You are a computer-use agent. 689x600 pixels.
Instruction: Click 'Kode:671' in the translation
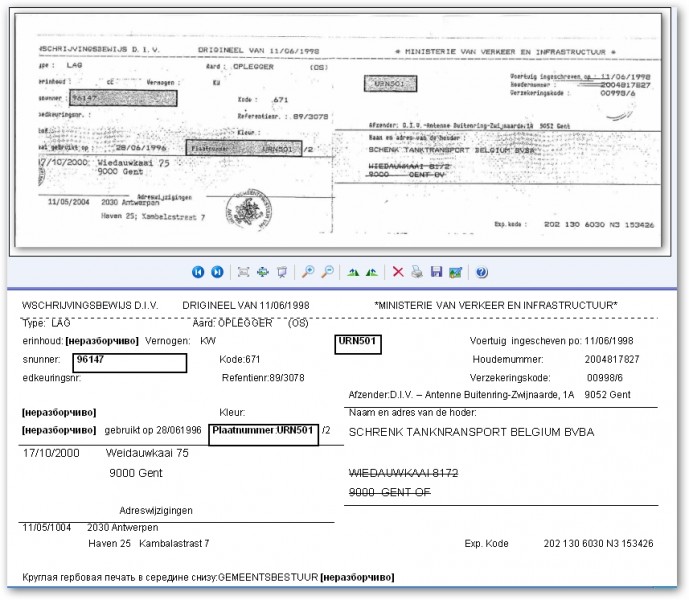pos(239,360)
